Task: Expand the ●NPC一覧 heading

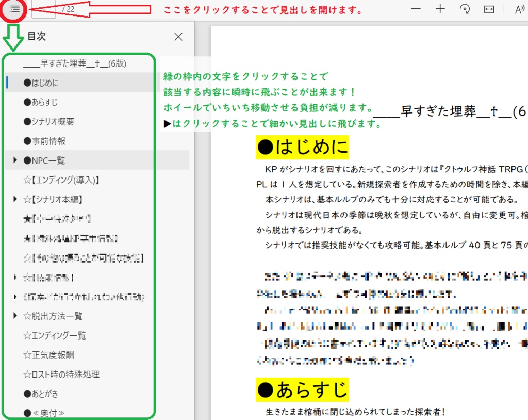Action: tap(15, 160)
